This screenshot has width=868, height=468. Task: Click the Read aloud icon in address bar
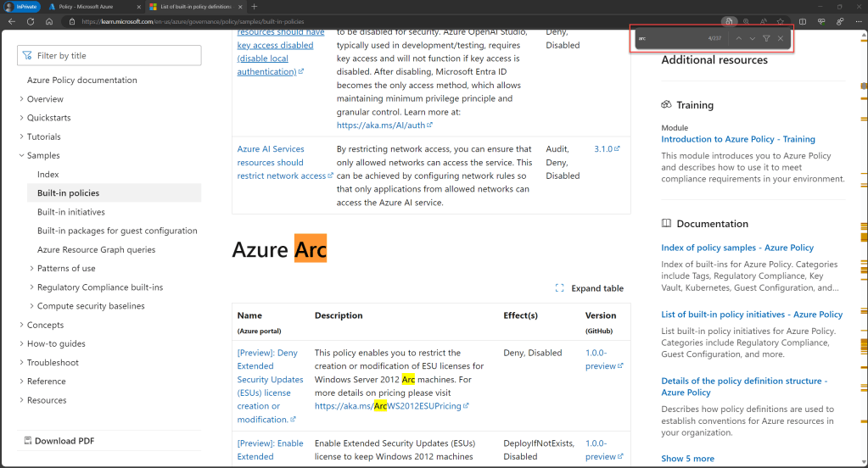[763, 21]
